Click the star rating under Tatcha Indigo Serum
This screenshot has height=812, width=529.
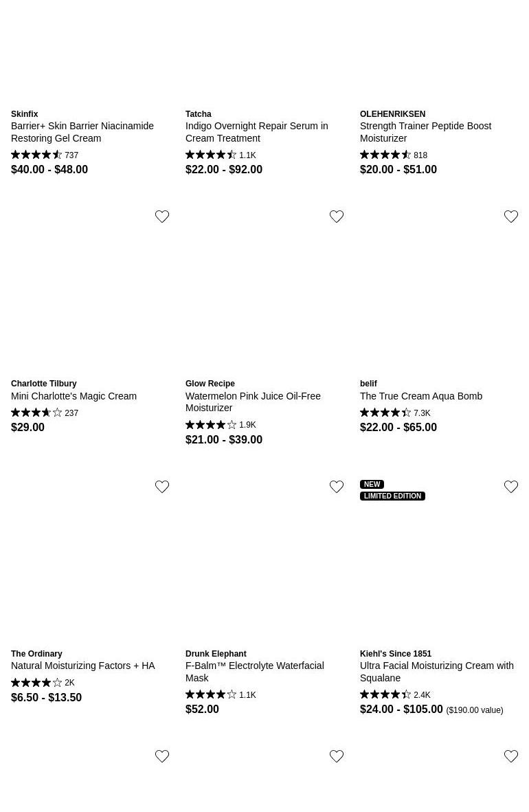(x=211, y=155)
